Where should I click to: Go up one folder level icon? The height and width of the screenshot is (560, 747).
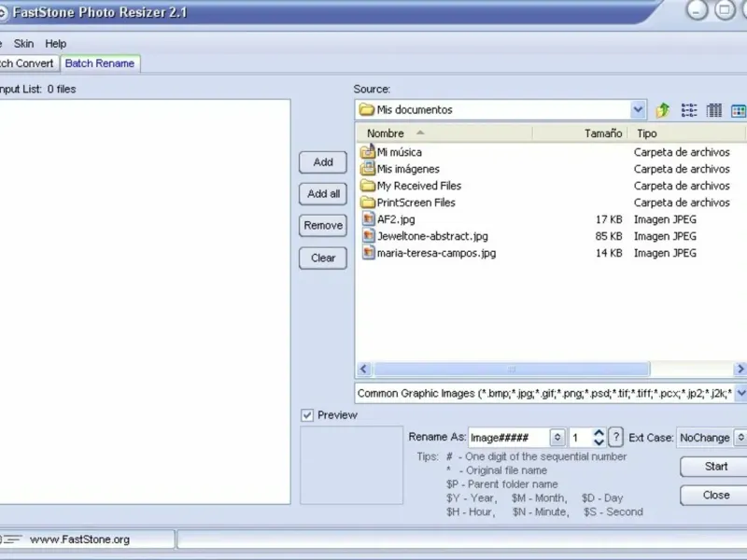tap(663, 110)
